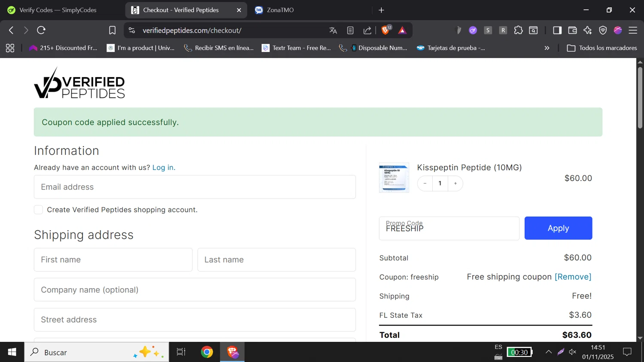Click Company name (optional) field

tap(195, 290)
